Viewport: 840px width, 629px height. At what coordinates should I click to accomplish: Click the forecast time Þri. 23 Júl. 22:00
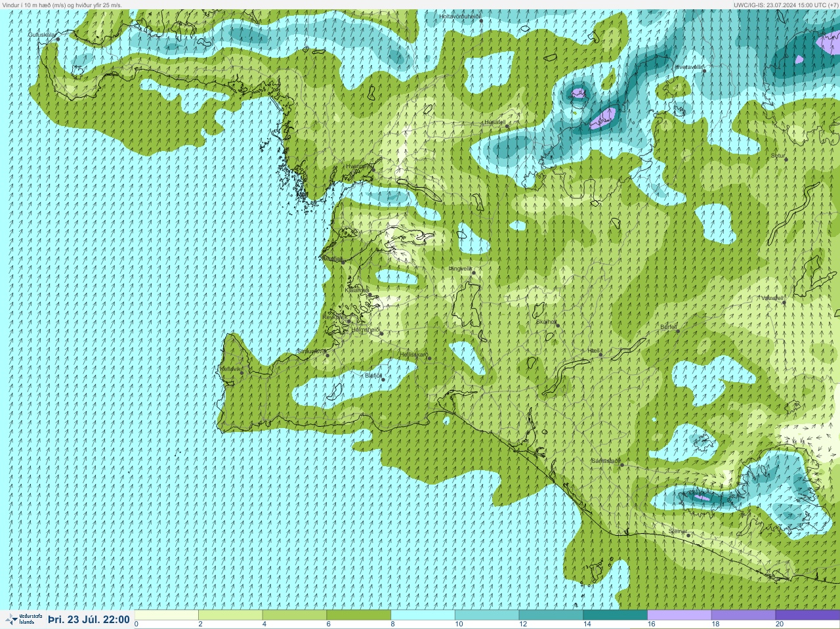pos(89,619)
